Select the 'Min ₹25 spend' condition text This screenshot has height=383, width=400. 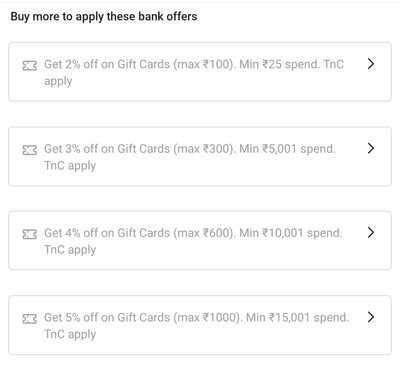click(x=279, y=64)
